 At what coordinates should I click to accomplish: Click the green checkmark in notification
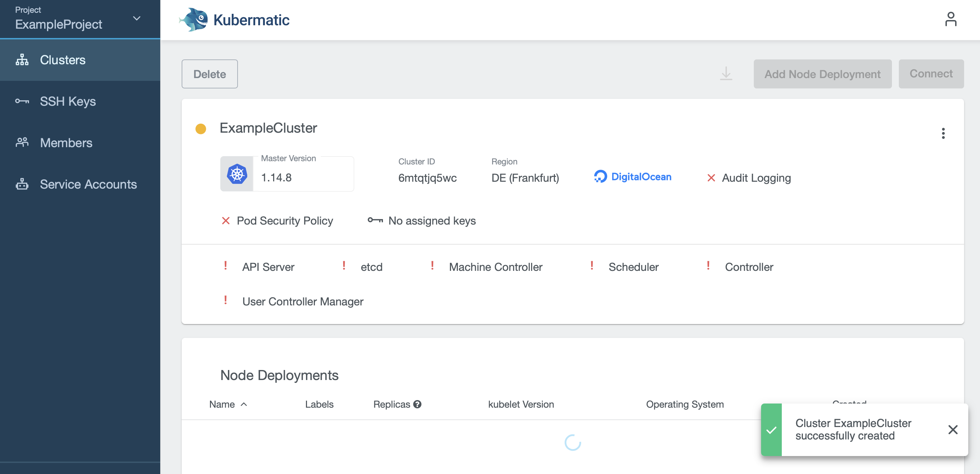point(771,430)
